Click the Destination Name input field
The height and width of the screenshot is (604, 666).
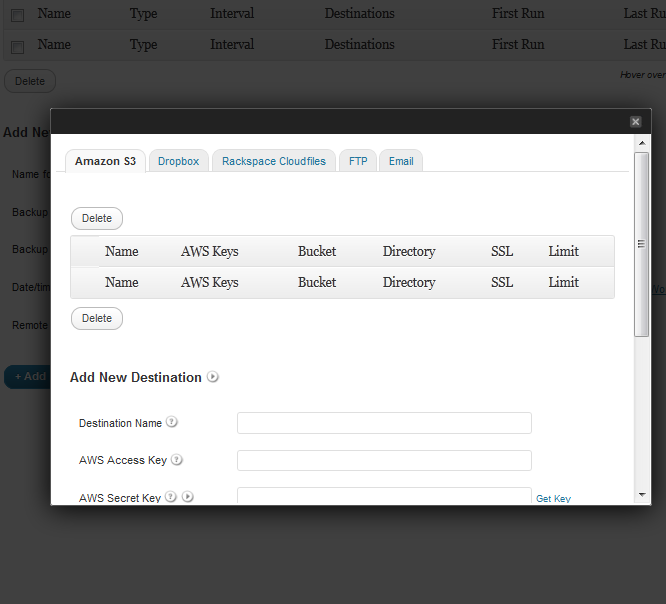384,423
